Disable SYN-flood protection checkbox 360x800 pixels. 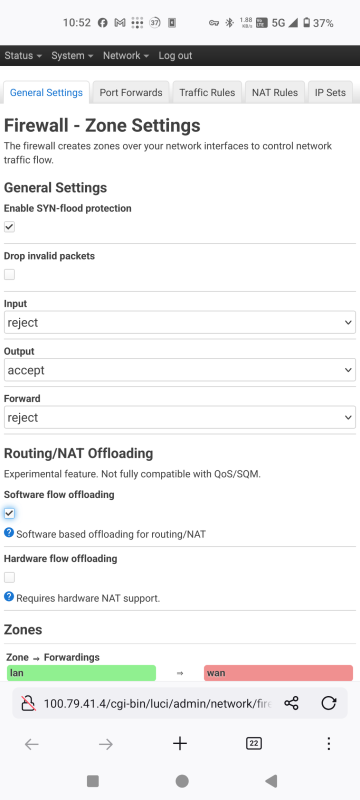9,227
